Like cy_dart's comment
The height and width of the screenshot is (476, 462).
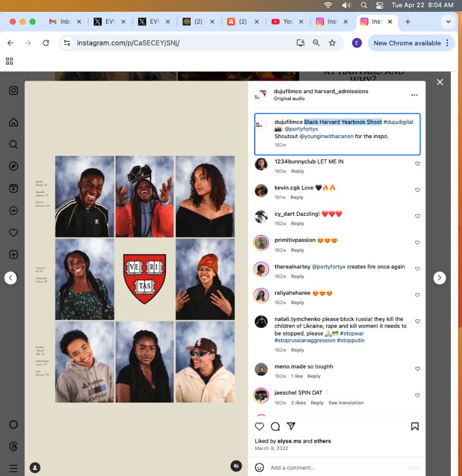click(x=418, y=216)
